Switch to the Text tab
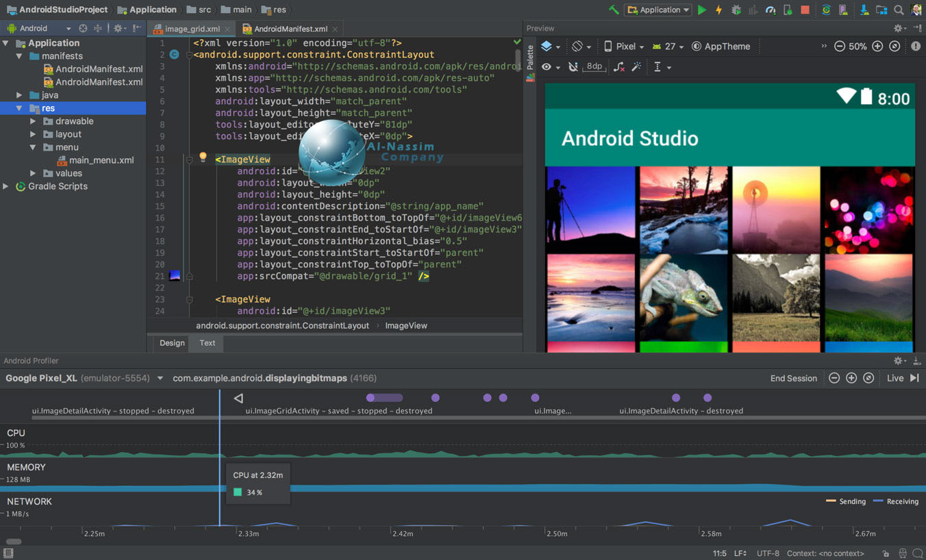The height and width of the screenshot is (560, 926). 208,343
